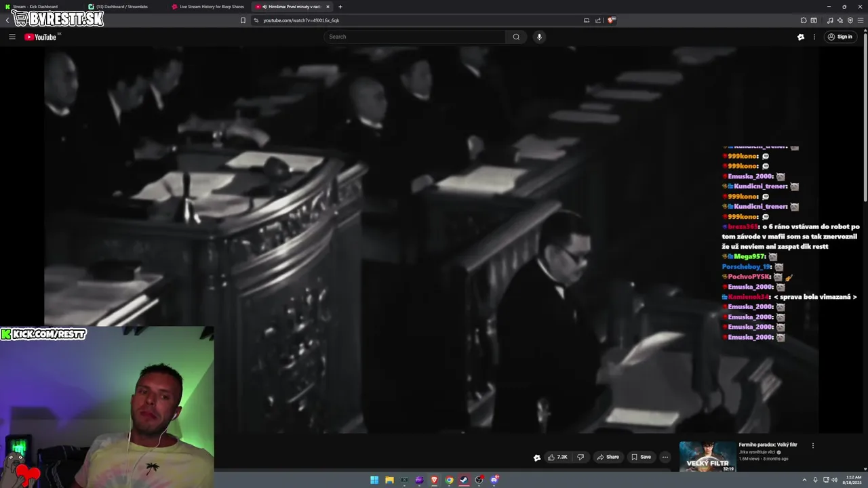This screenshot has height=488, width=868.
Task: Dislike the video with thumbs-down icon
Action: pos(580,457)
